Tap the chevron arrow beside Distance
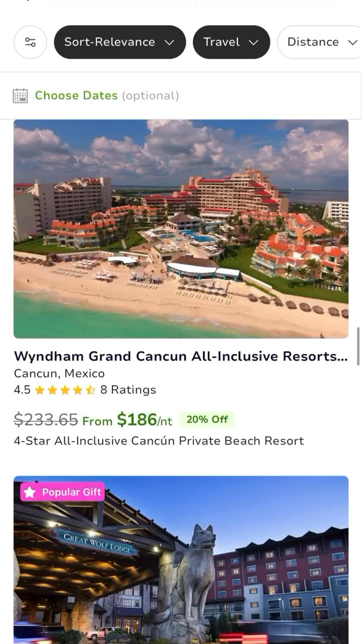 click(x=352, y=42)
